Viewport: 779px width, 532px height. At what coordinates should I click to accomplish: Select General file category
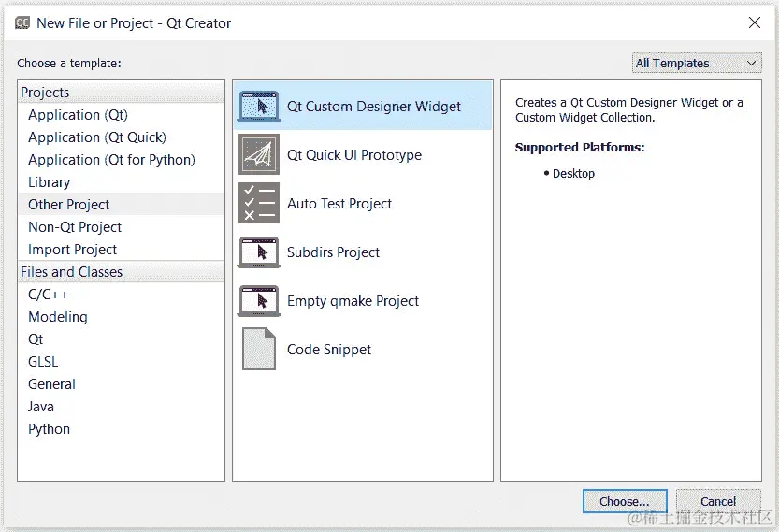click(x=122, y=383)
